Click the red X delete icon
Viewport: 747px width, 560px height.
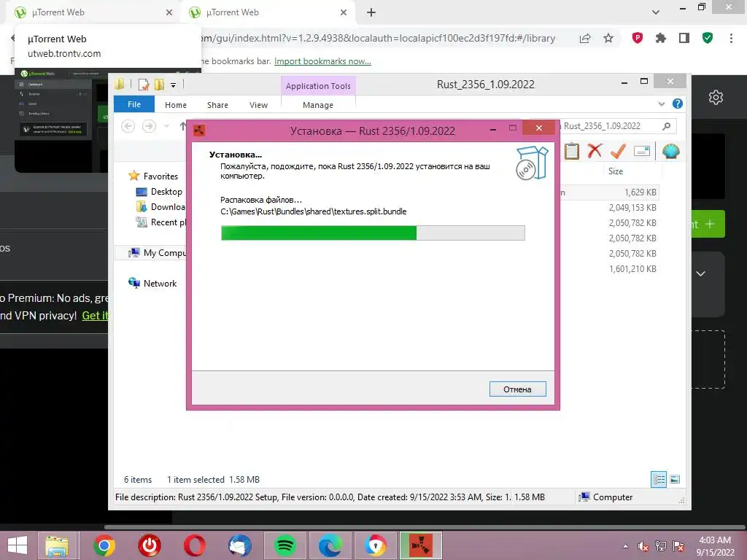(x=595, y=151)
